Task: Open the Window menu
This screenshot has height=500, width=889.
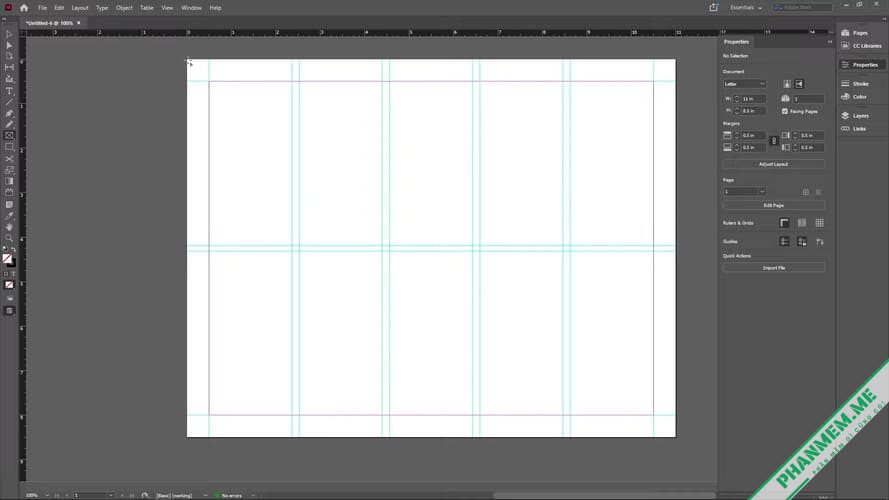Action: tap(191, 8)
